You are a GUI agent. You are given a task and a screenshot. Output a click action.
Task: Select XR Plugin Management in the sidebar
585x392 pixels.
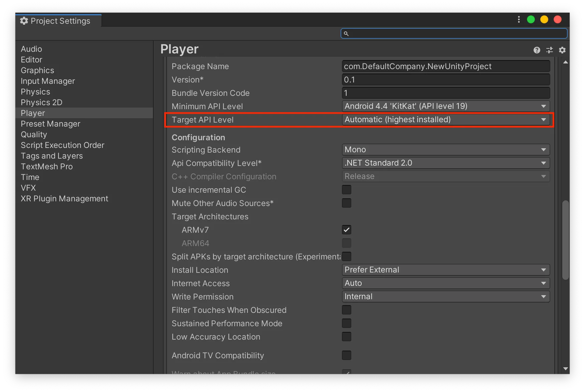pos(64,198)
